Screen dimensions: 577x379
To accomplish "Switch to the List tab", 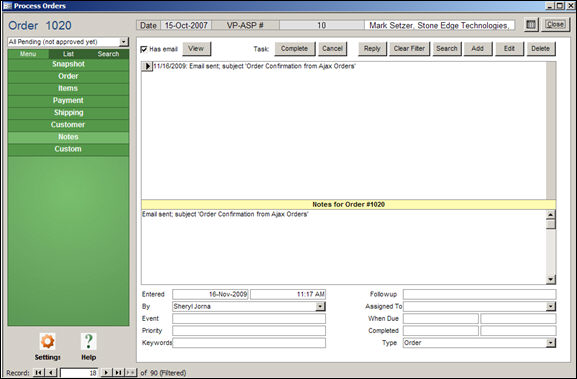I will coord(68,54).
